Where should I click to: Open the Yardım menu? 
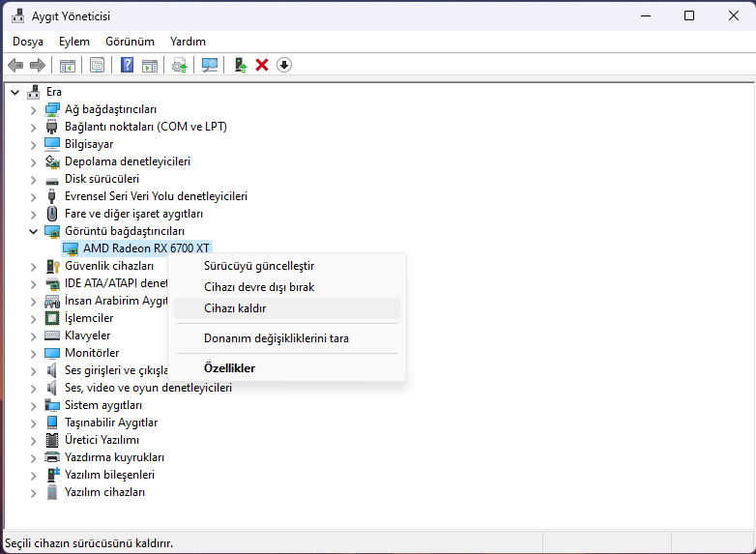tap(188, 42)
